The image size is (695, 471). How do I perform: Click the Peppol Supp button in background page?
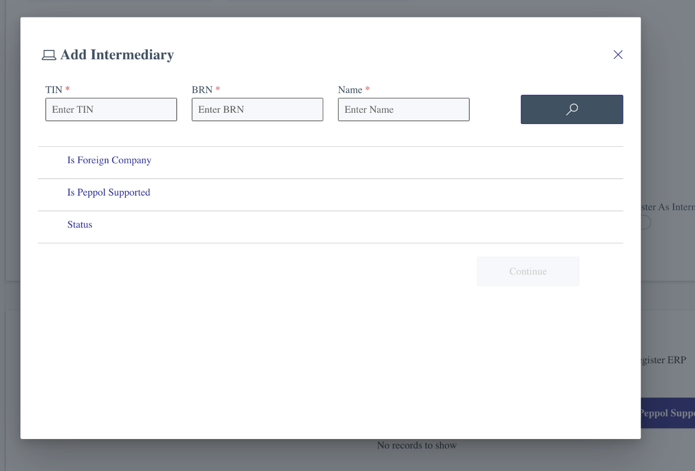tap(668, 413)
